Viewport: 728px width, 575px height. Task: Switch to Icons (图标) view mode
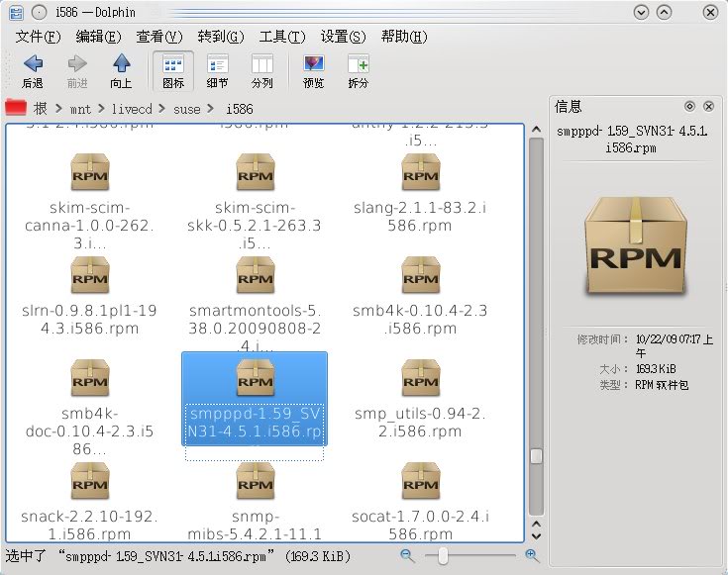[173, 64]
